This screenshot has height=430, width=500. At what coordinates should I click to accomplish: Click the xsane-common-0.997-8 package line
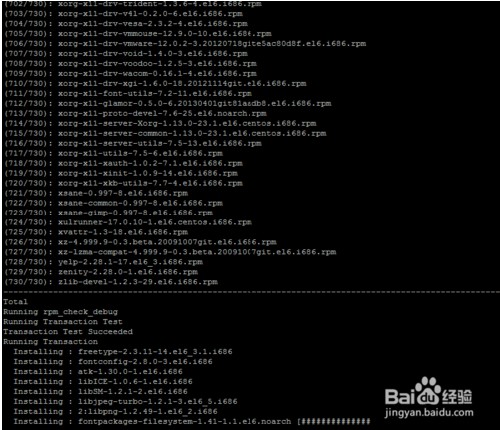(113, 203)
